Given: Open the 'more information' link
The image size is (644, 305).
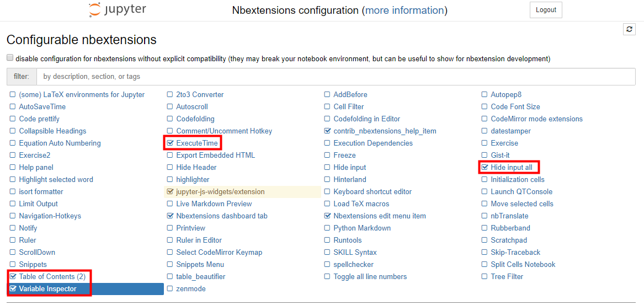Looking at the screenshot, I should [405, 10].
